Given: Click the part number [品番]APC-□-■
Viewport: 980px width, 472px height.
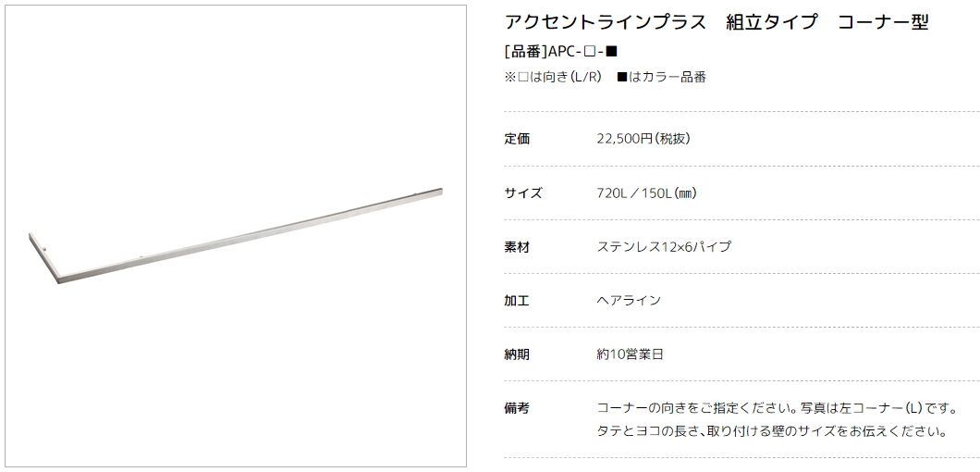Looking at the screenshot, I should click(560, 51).
